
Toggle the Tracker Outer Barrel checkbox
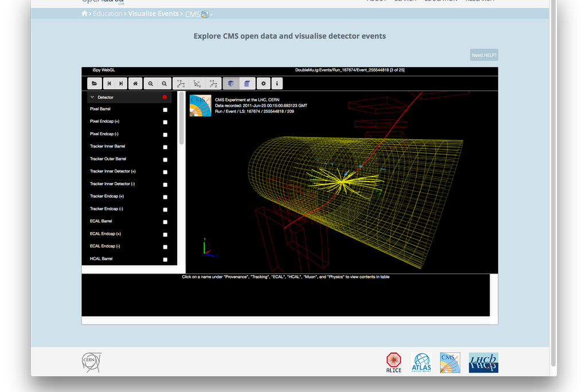165,160
